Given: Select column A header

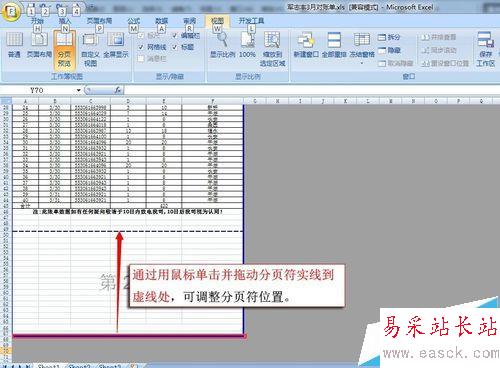Looking at the screenshot, I should pos(25,101).
